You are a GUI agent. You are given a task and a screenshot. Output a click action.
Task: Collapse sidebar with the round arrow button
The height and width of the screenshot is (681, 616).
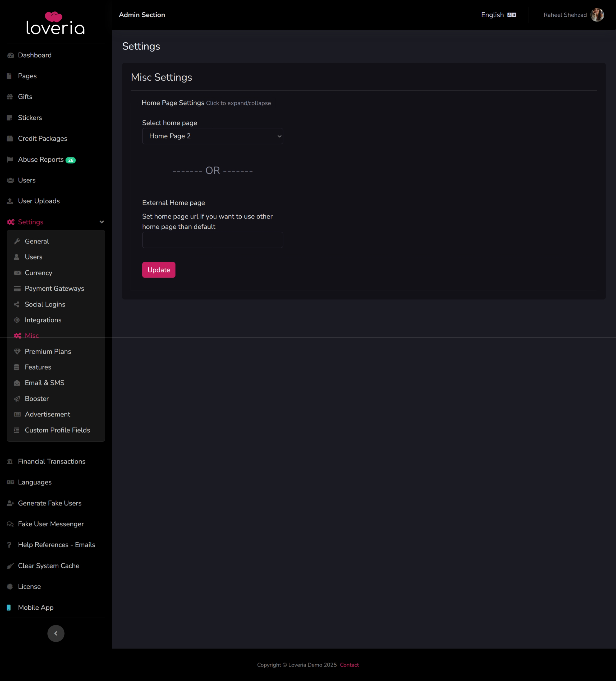[x=56, y=633]
